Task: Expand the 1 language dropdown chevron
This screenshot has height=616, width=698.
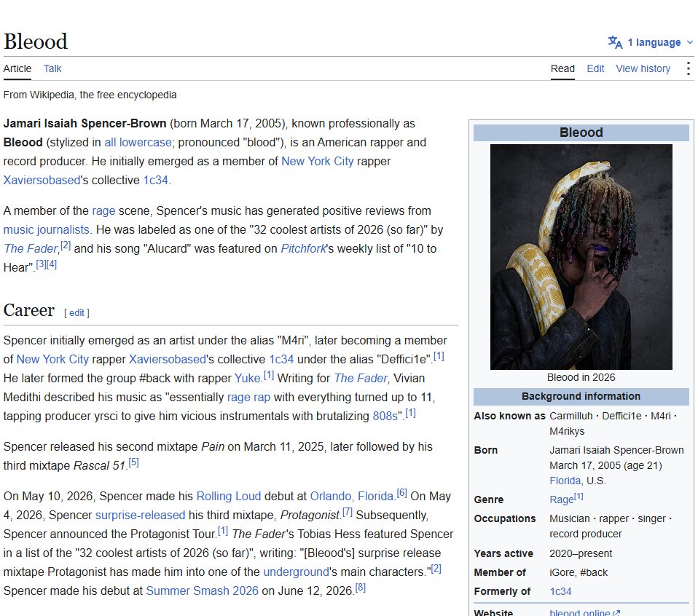Action: (x=690, y=42)
